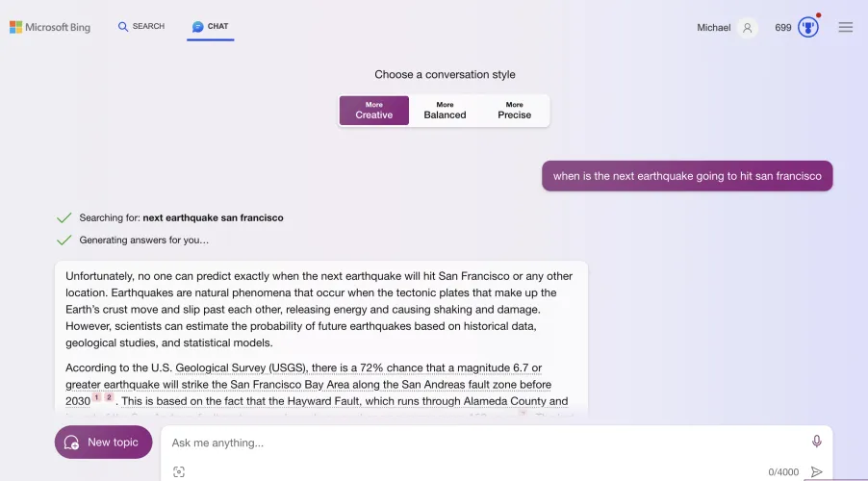Click the image search icon

179,471
